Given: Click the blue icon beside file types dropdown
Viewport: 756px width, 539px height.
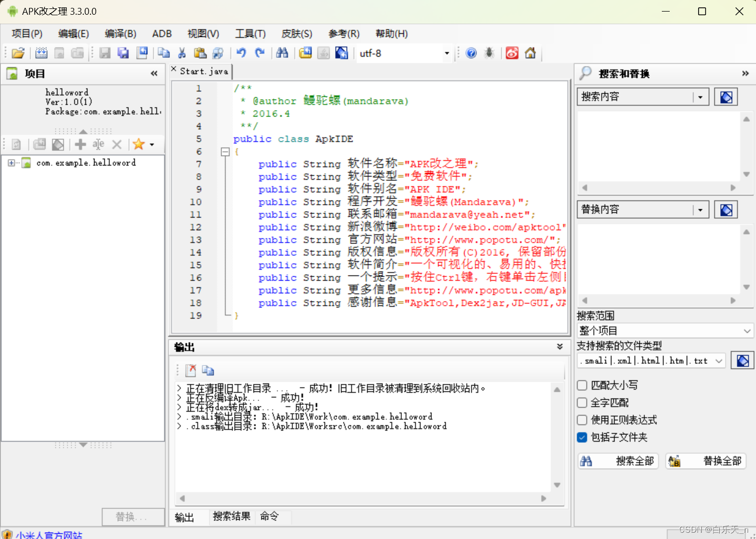Looking at the screenshot, I should coord(742,361).
